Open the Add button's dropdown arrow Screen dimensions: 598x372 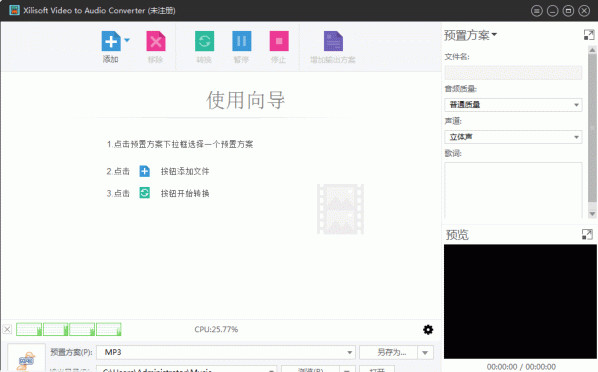pyautogui.click(x=127, y=40)
